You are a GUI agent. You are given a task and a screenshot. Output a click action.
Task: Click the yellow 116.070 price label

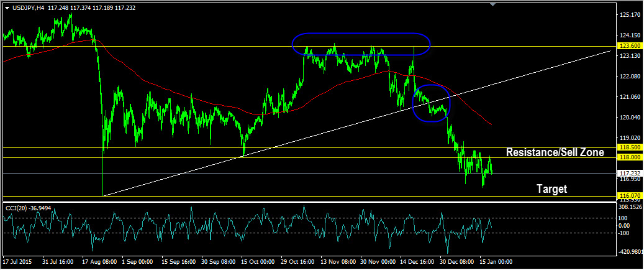(x=630, y=195)
